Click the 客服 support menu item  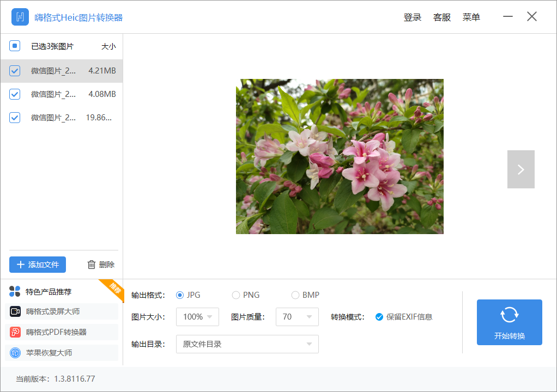(441, 17)
